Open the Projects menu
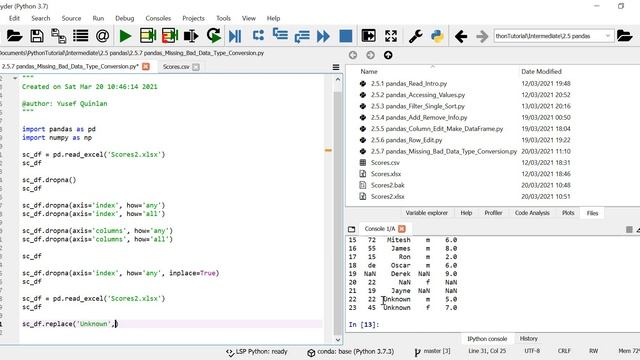640x360 pixels. point(193,18)
